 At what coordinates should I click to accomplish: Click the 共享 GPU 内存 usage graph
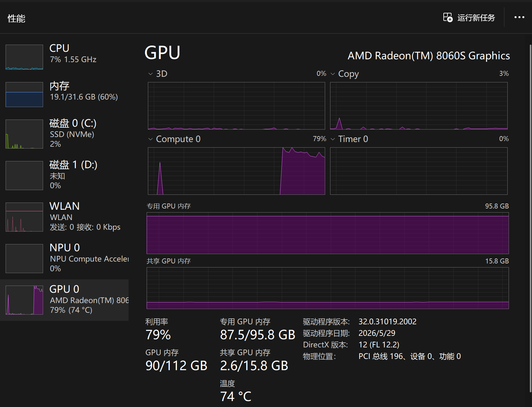pos(328,288)
